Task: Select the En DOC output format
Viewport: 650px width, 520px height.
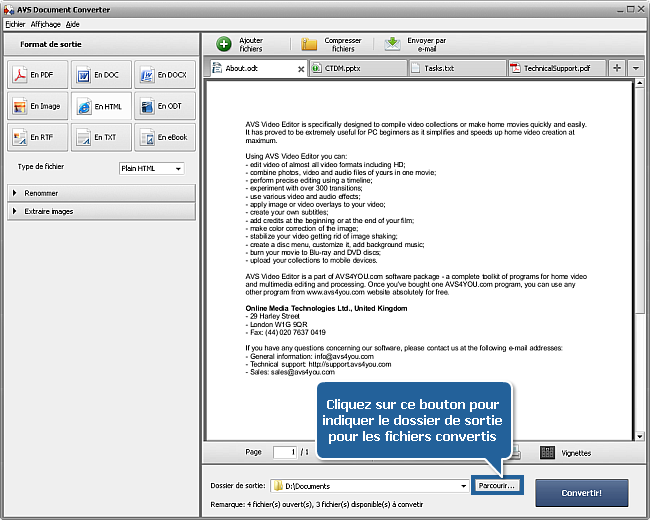Action: pos(101,75)
